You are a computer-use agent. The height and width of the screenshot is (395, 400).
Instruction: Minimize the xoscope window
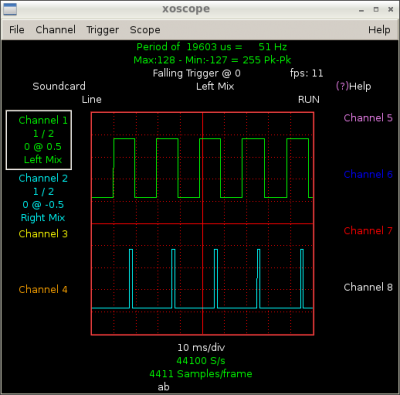pos(361,10)
